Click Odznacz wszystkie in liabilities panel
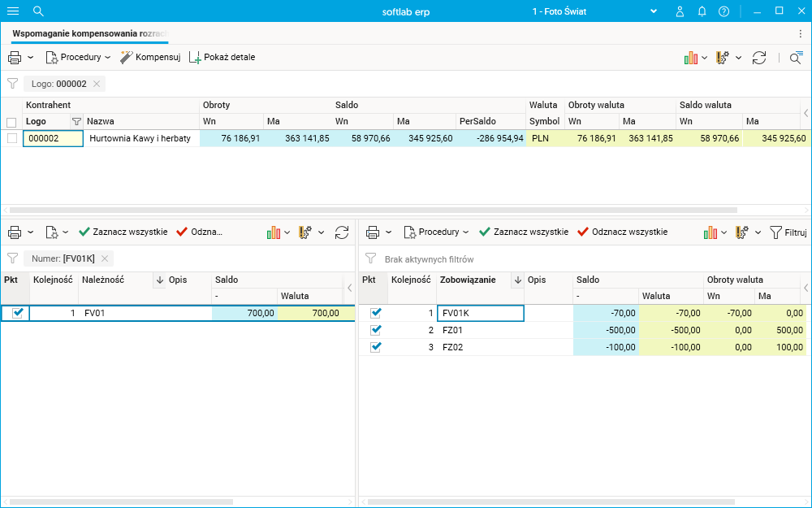The width and height of the screenshot is (812, 508). (x=623, y=232)
